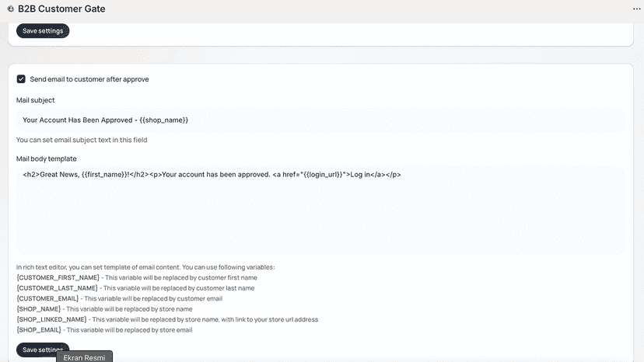Click the Mail subject label

(35, 100)
